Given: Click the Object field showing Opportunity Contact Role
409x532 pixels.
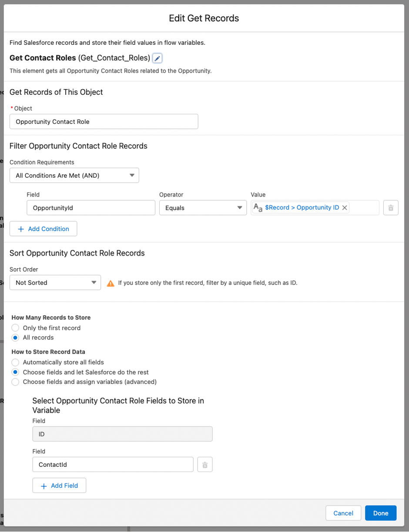Looking at the screenshot, I should [x=104, y=121].
